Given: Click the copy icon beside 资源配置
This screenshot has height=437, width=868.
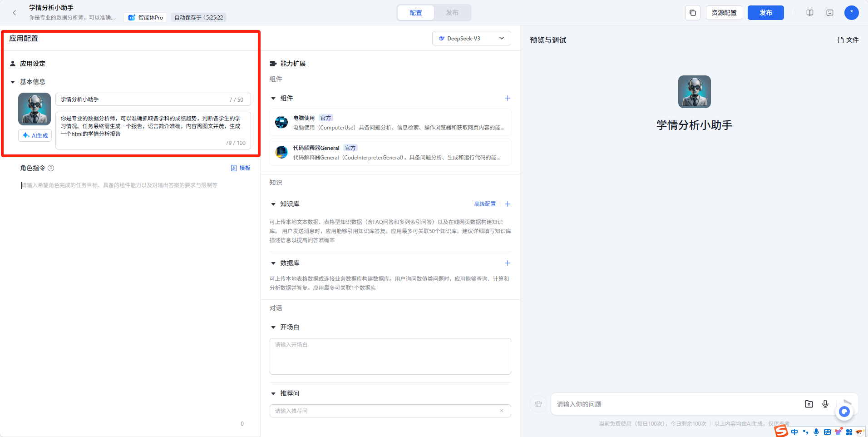Looking at the screenshot, I should pyautogui.click(x=692, y=13).
